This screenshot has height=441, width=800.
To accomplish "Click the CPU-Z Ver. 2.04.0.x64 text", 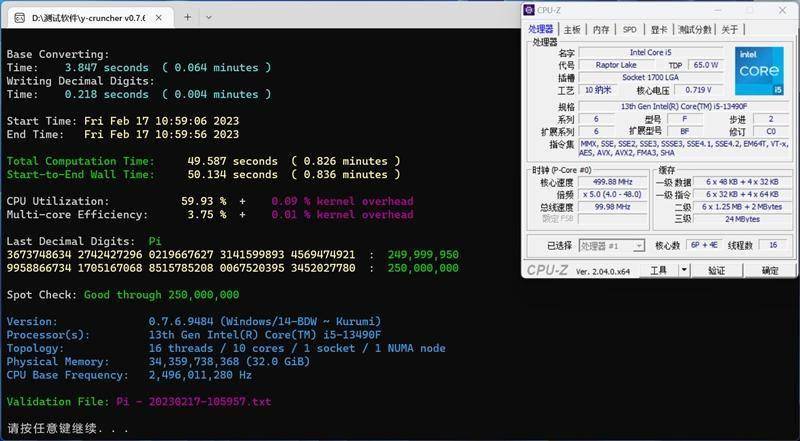I will coord(603,272).
